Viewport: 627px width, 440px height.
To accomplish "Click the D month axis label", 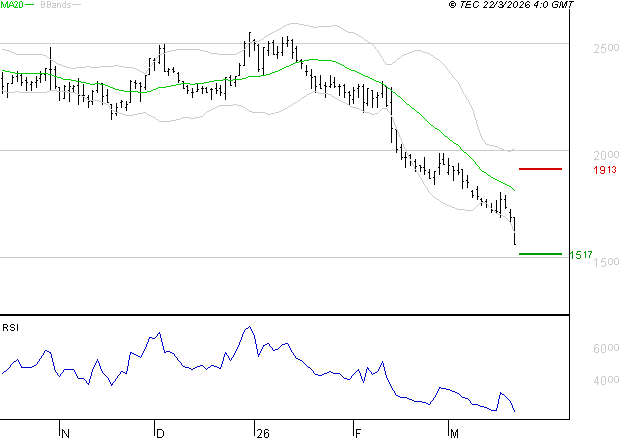I will click(x=160, y=433).
